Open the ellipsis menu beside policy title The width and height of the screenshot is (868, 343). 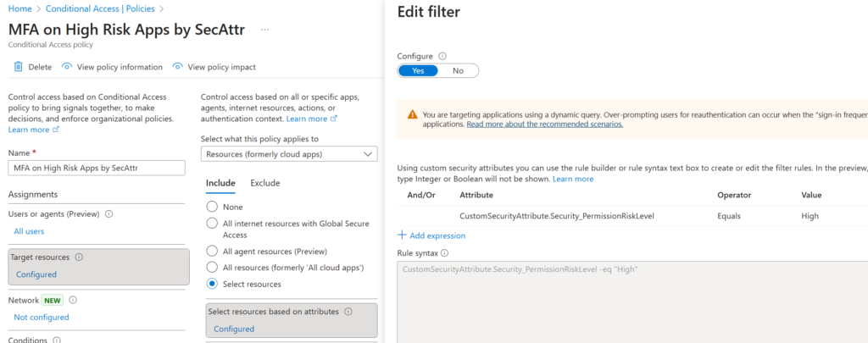(265, 30)
